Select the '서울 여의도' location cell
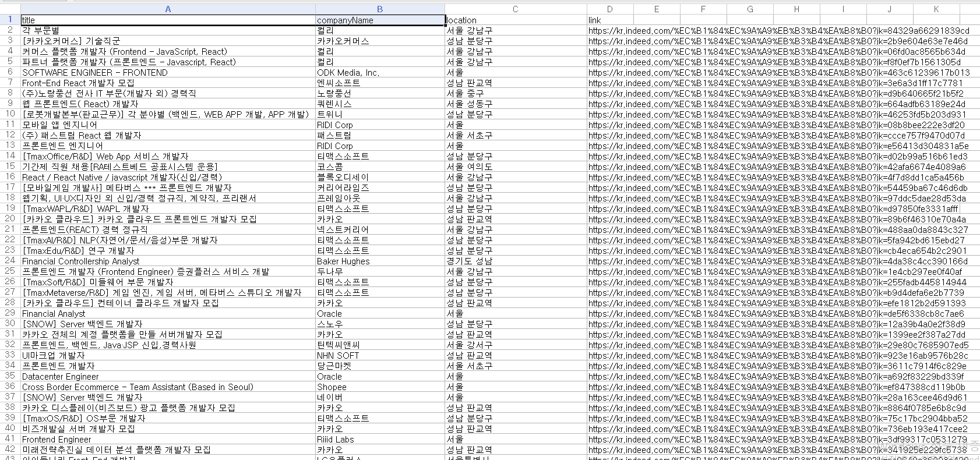The image size is (980, 460). (x=516, y=167)
